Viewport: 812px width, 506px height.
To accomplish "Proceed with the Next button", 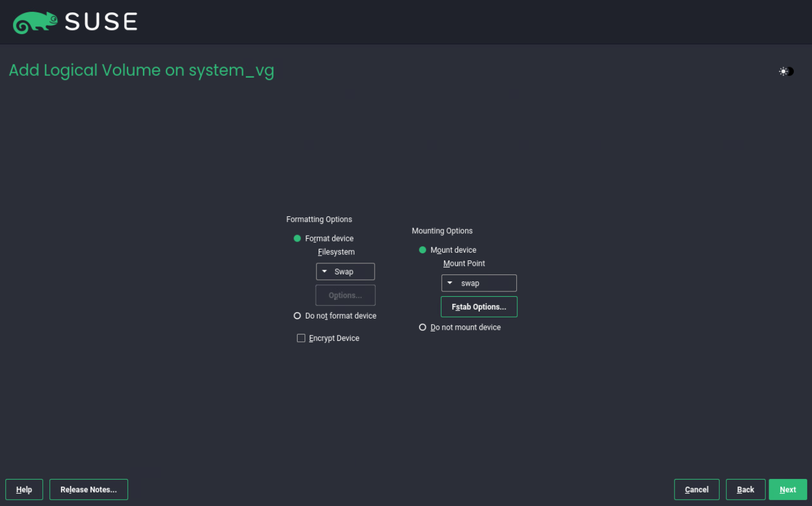I will pos(788,490).
